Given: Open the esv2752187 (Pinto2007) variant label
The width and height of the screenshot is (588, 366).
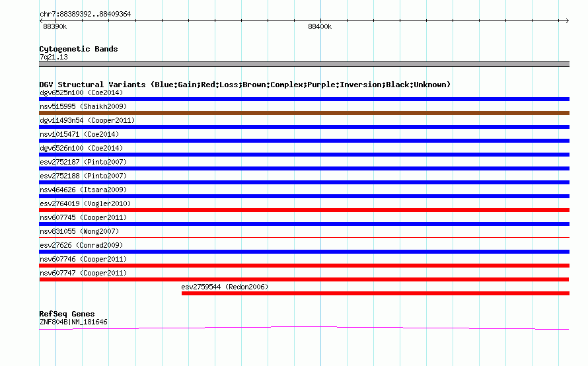Looking at the screenshot, I should (83, 162).
